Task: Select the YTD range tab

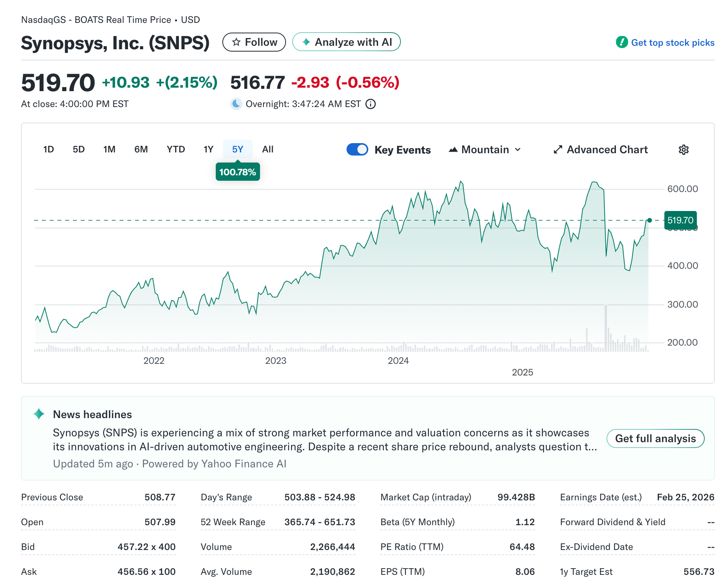Action: coord(176,149)
